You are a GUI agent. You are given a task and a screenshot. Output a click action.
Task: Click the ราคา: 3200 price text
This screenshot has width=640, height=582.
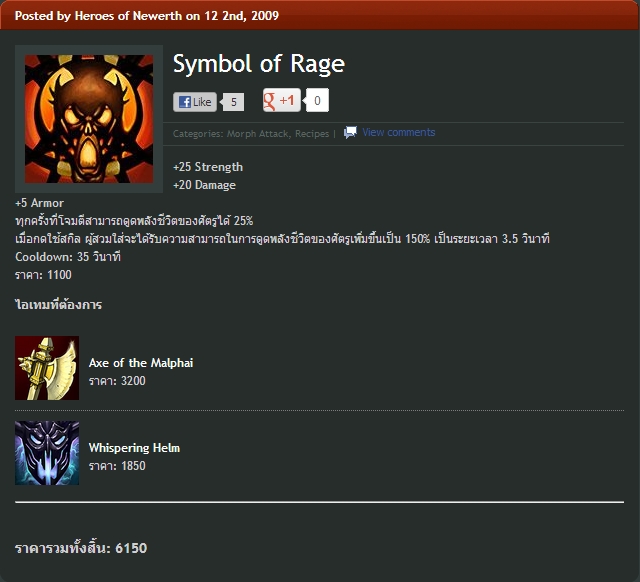pyautogui.click(x=117, y=381)
